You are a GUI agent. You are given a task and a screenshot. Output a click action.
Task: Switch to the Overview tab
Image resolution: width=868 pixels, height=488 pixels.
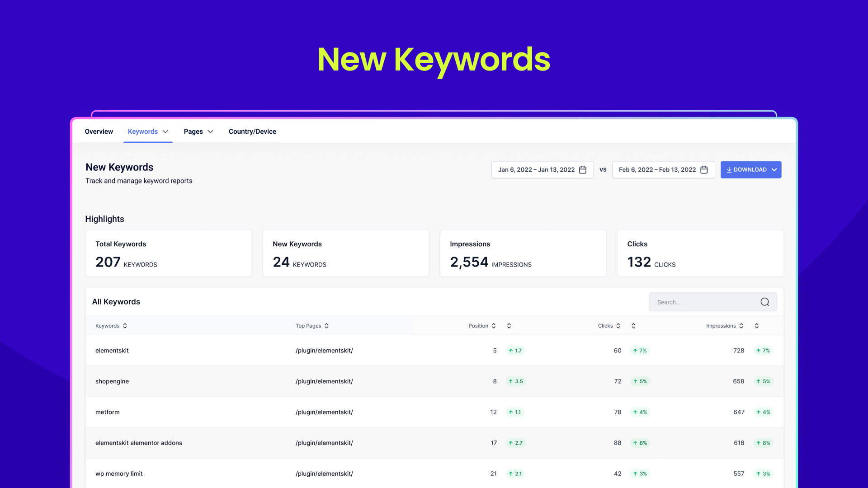point(99,131)
